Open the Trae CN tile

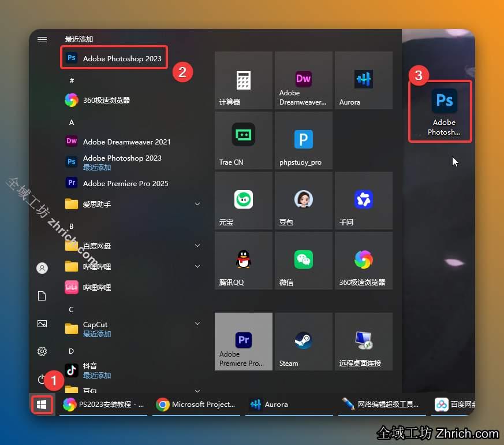[243, 140]
